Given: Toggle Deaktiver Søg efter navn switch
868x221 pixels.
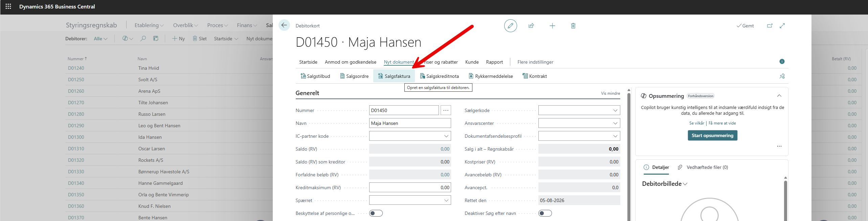Looking at the screenshot, I should (545, 213).
